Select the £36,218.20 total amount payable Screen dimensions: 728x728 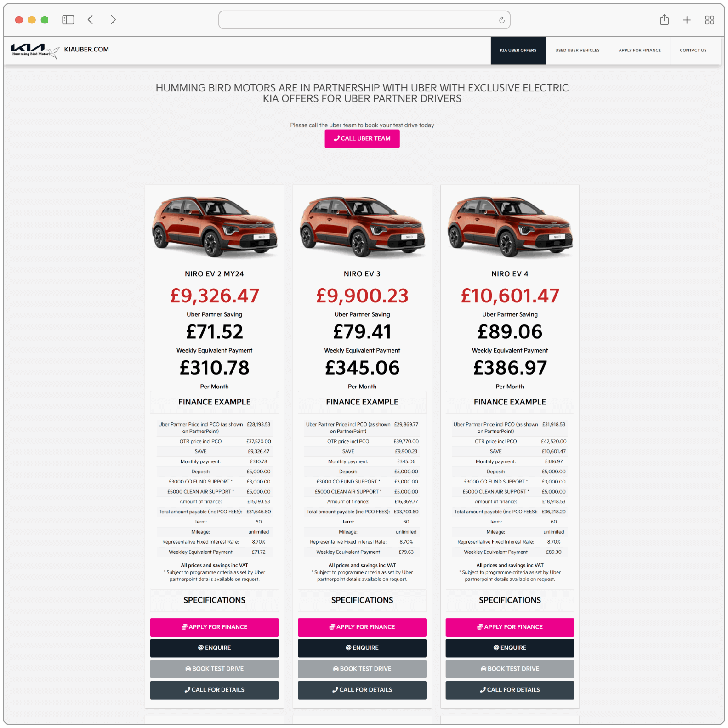(554, 512)
